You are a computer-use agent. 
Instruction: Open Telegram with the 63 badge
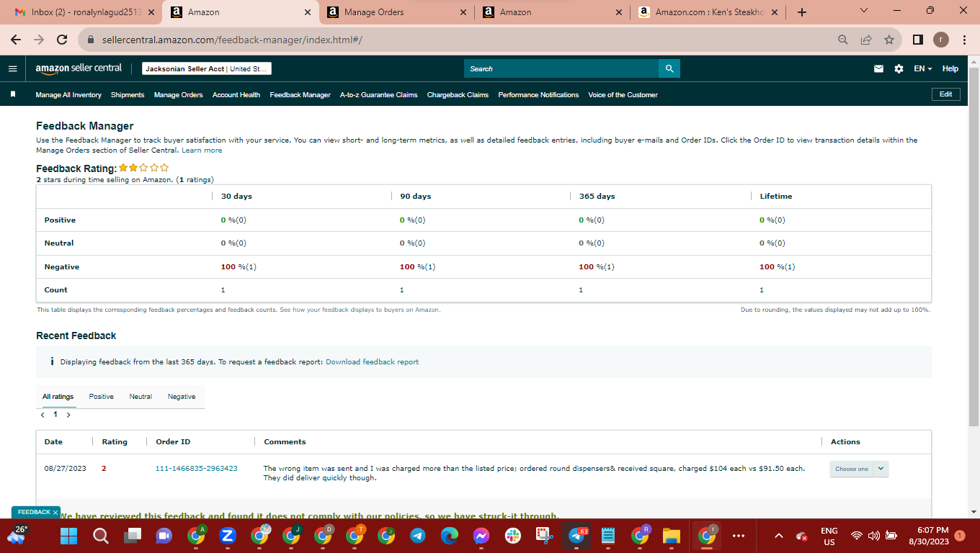coord(577,536)
